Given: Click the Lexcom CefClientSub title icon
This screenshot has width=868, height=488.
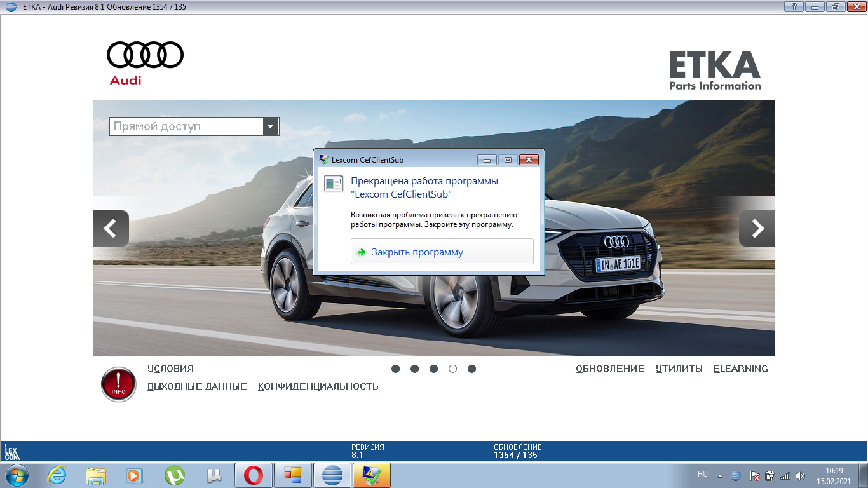Looking at the screenshot, I should click(323, 159).
